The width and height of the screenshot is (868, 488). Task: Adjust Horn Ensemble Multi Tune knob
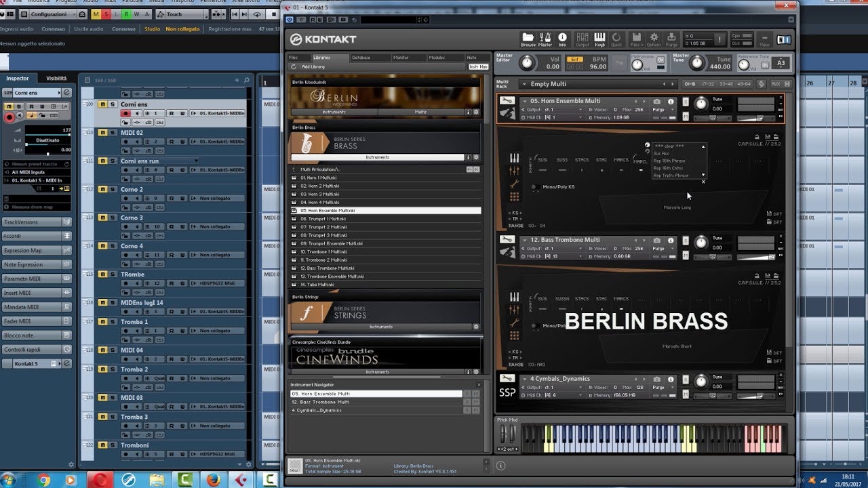click(701, 104)
